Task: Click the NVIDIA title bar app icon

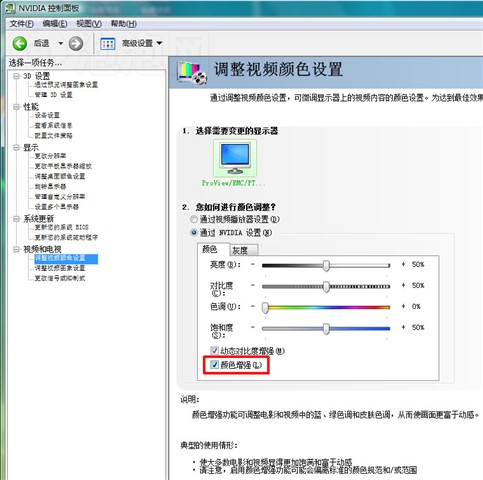Action: point(10,8)
